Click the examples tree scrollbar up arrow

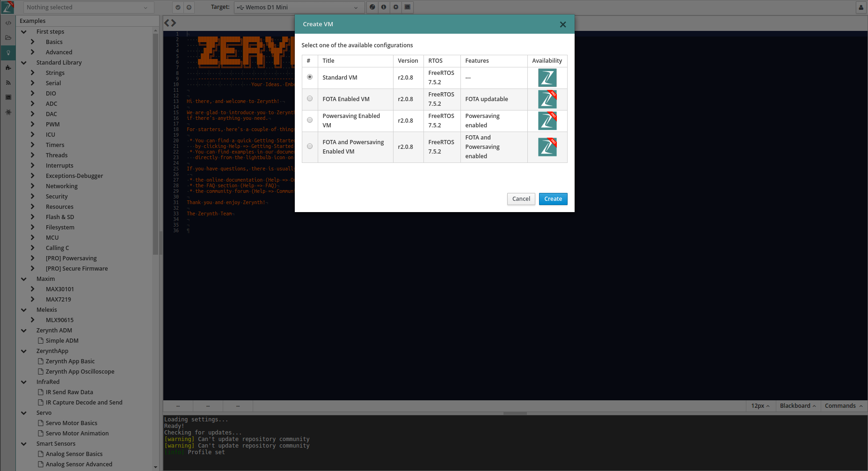[156, 30]
